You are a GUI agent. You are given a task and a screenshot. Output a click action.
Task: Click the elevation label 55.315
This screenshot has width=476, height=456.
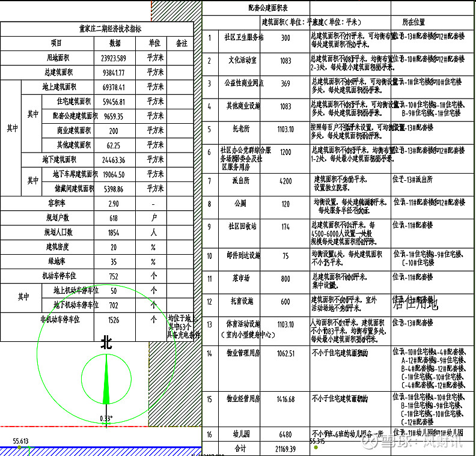317,441
